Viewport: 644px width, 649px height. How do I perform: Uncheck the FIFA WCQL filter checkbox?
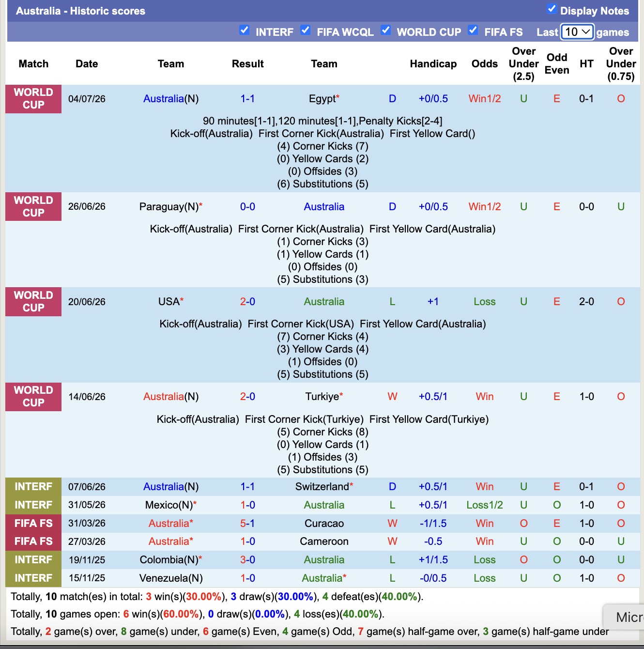[x=306, y=30]
